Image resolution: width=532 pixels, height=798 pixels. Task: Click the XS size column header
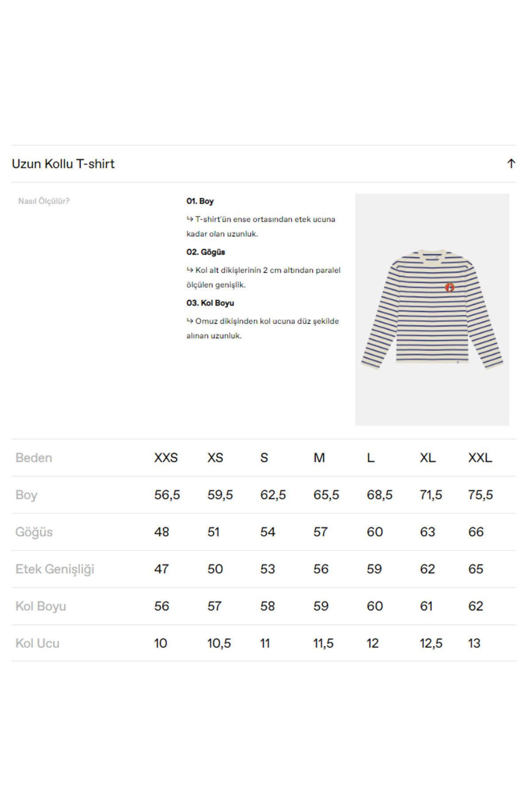point(215,458)
